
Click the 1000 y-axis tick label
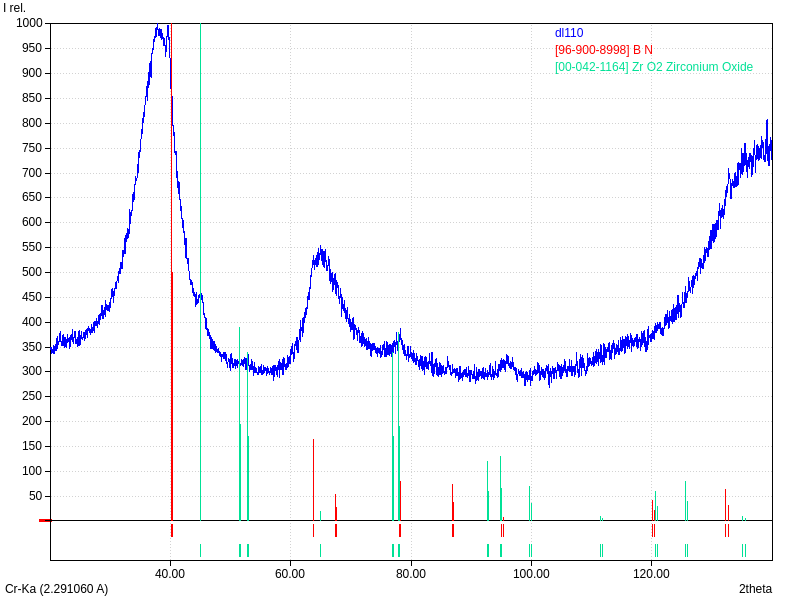(29, 23)
